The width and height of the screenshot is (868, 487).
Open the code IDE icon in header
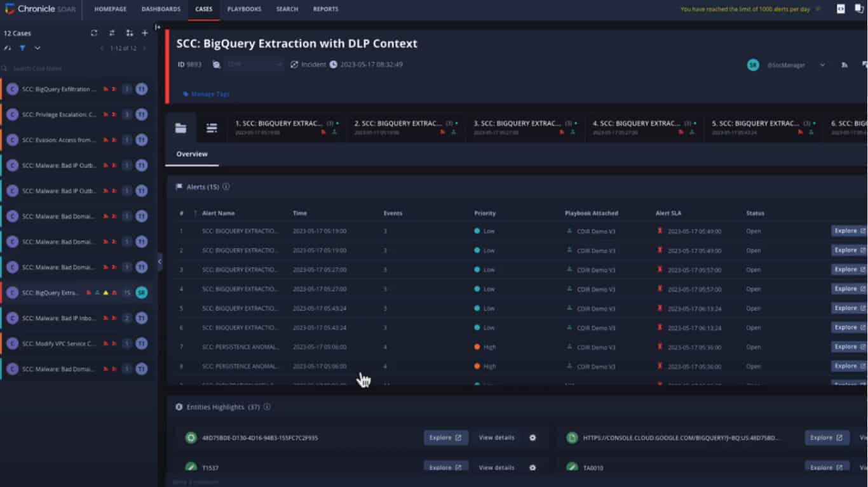pos(841,9)
